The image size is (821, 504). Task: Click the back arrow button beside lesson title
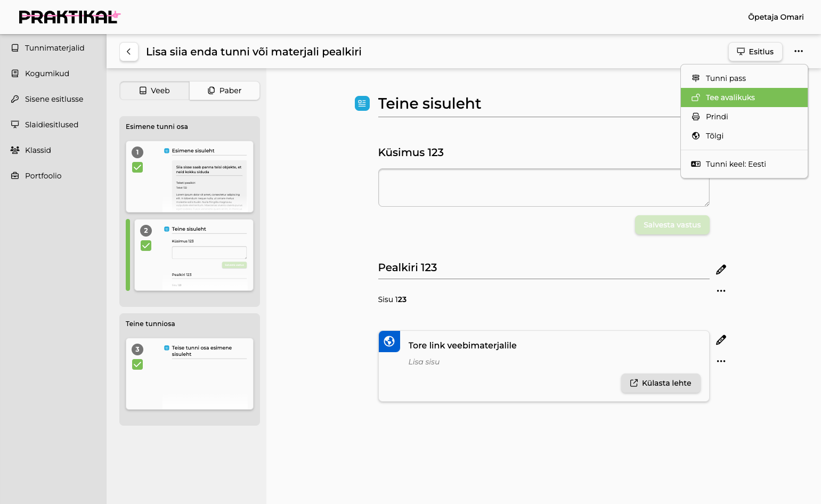(x=129, y=52)
